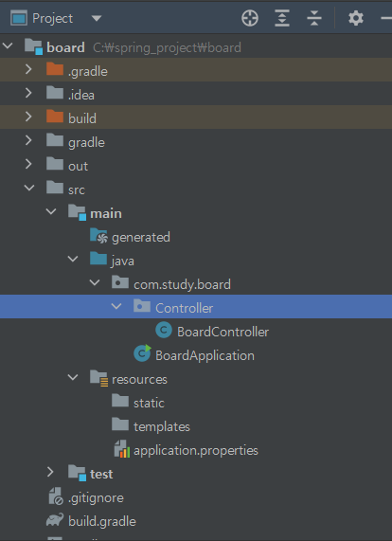The image size is (392, 541).
Task: Select the application.properties file name
Action: (x=196, y=451)
